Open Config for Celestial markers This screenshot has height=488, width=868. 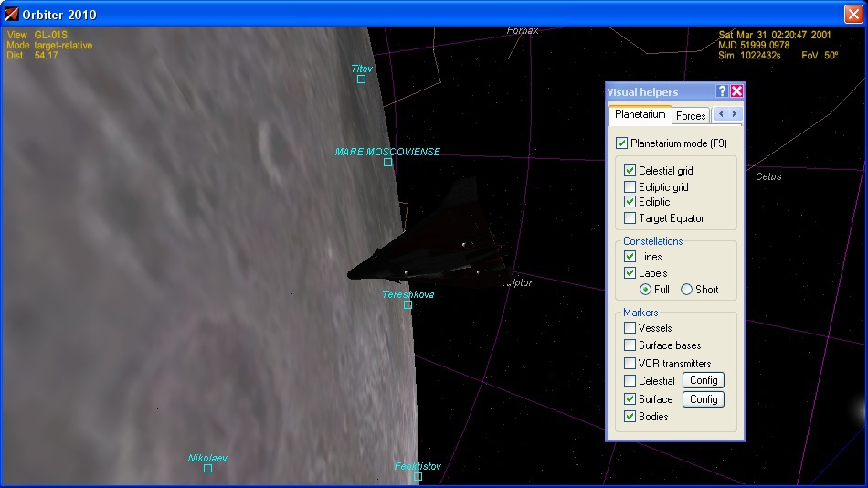704,380
